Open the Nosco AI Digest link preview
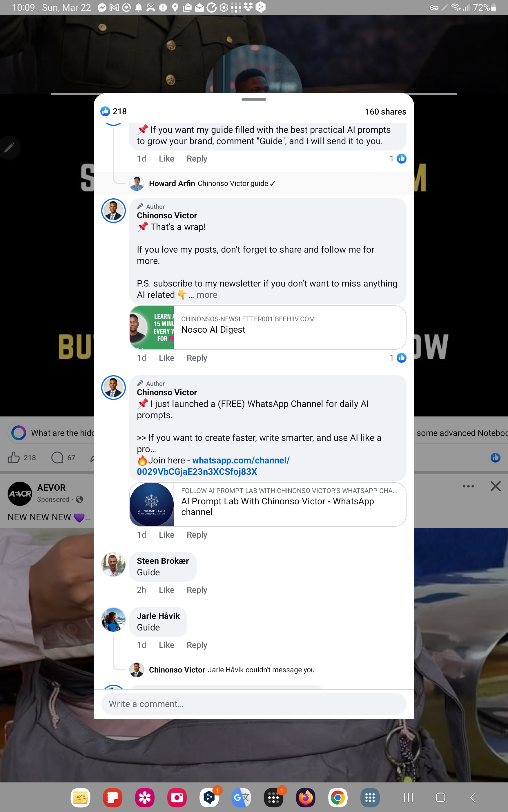This screenshot has height=812, width=508. pos(267,327)
